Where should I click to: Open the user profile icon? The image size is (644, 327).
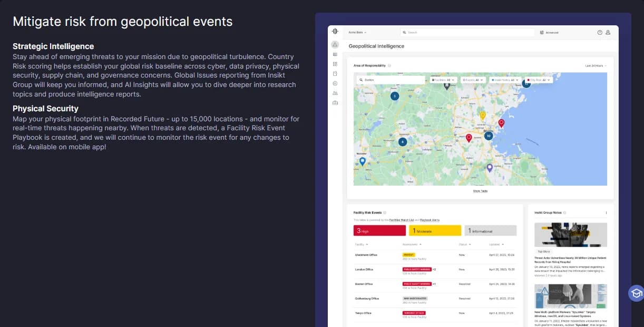pos(608,32)
